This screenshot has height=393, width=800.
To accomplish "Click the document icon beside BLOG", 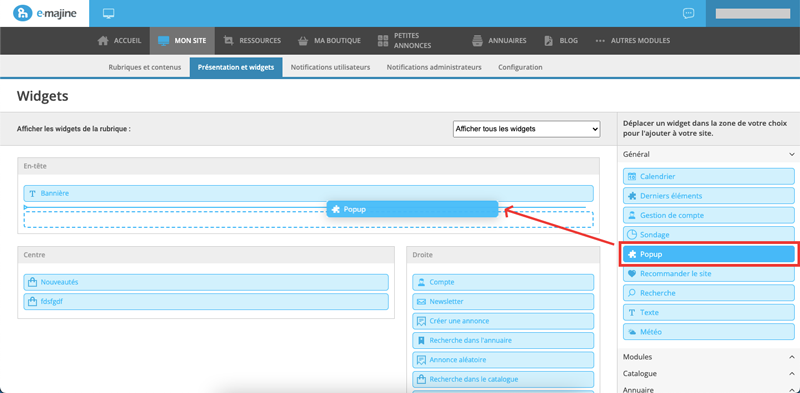I will 548,40.
